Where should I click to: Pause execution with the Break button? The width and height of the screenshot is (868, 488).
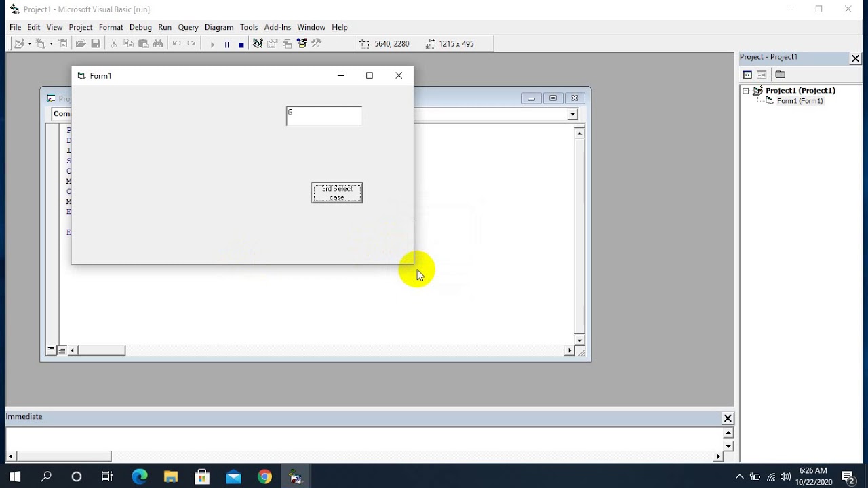click(227, 44)
